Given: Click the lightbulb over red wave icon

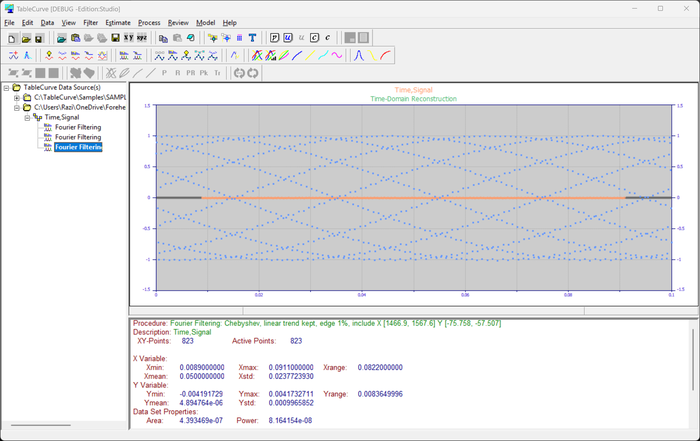Looking at the screenshot, I should tap(49, 56).
